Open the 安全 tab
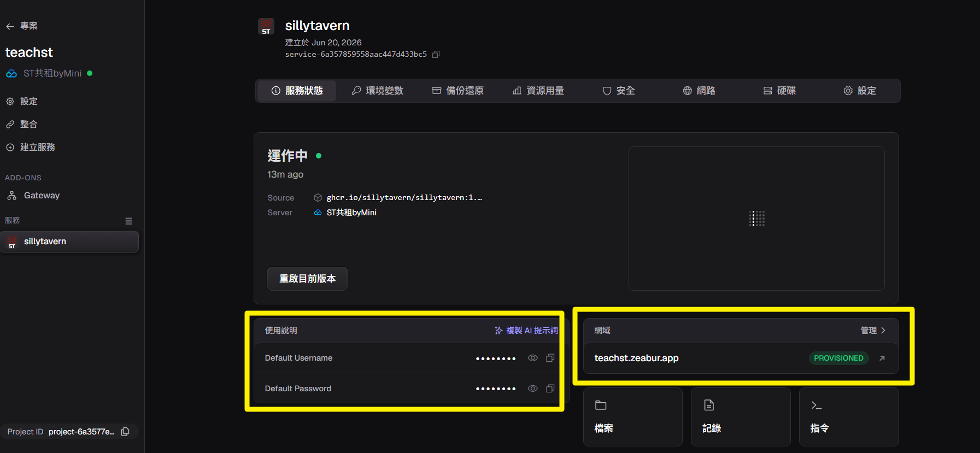The width and height of the screenshot is (980, 453). tap(618, 91)
